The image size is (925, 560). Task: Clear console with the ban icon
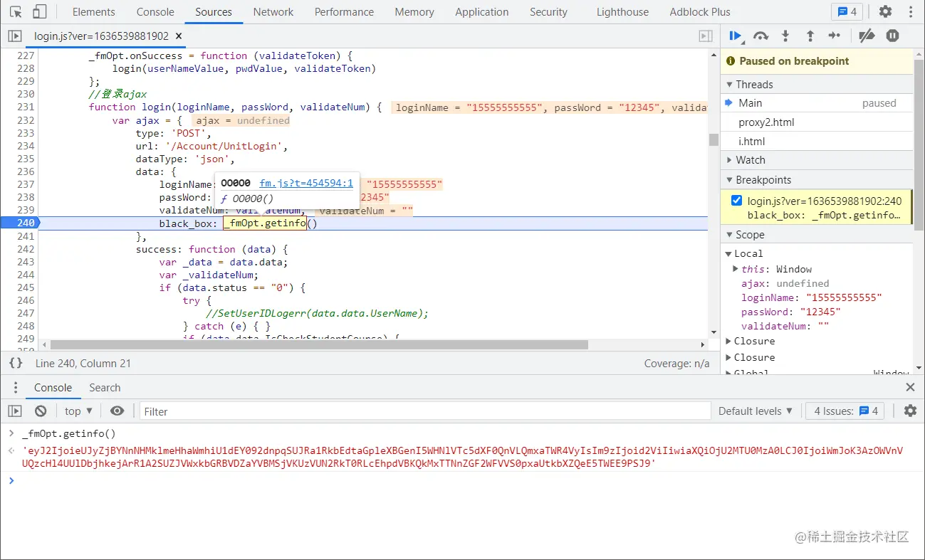pos(41,411)
